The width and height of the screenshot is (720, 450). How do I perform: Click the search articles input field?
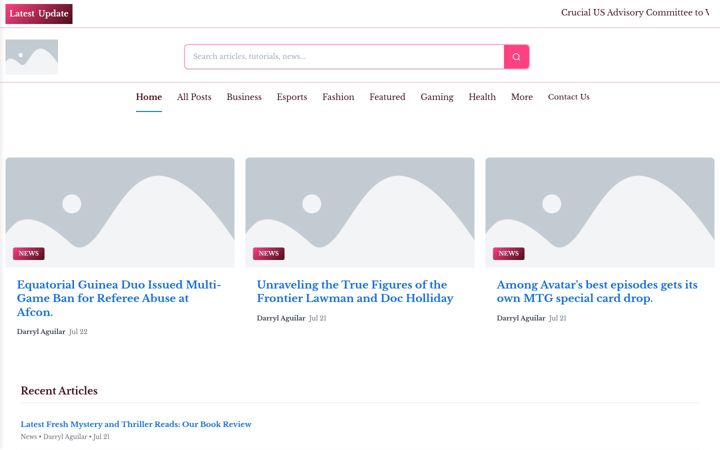(x=344, y=57)
